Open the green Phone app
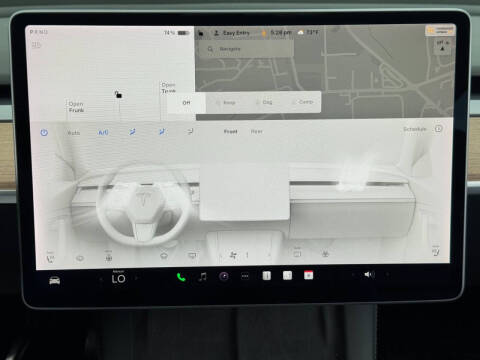This screenshot has width=480, height=360. pos(181,277)
